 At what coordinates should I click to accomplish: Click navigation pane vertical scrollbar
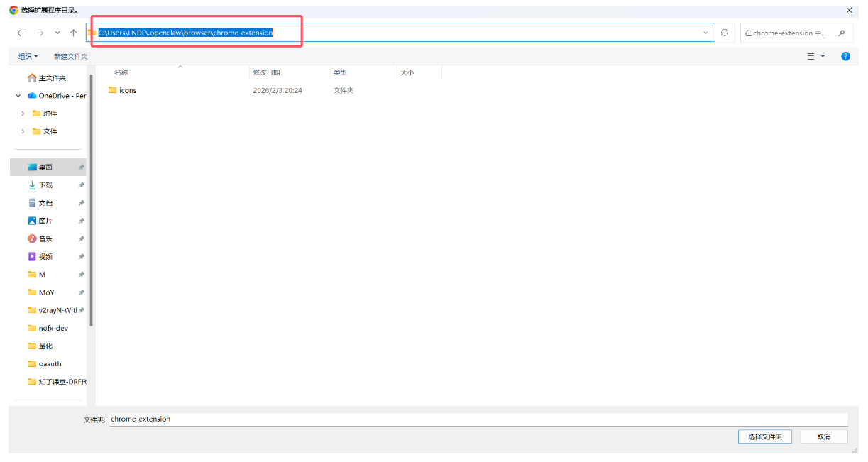click(x=92, y=199)
